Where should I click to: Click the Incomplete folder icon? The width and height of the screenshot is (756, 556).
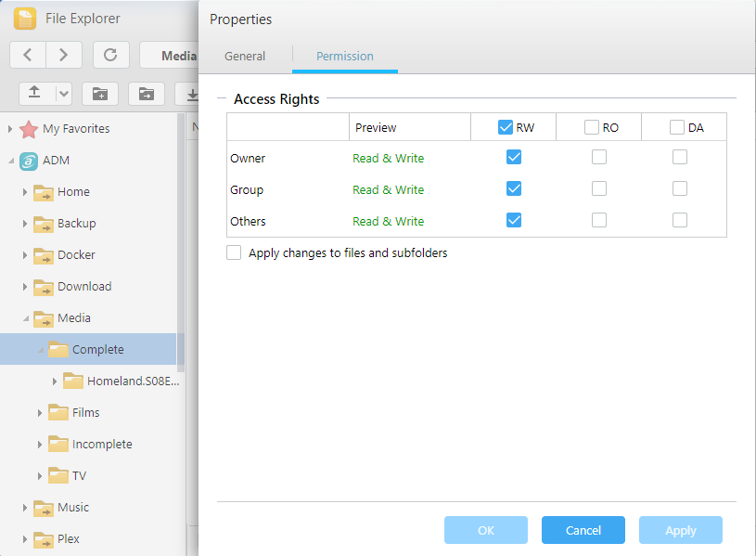[x=58, y=444]
